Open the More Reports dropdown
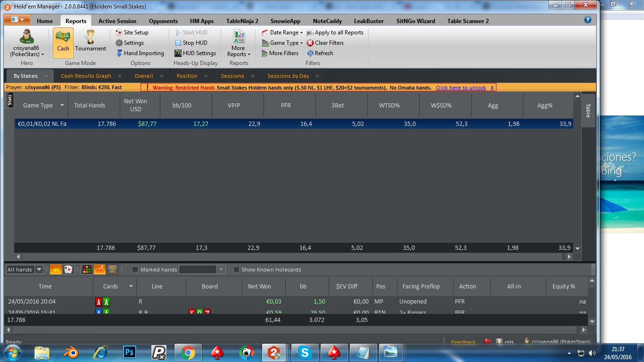The height and width of the screenshot is (362, 644). 239,42
